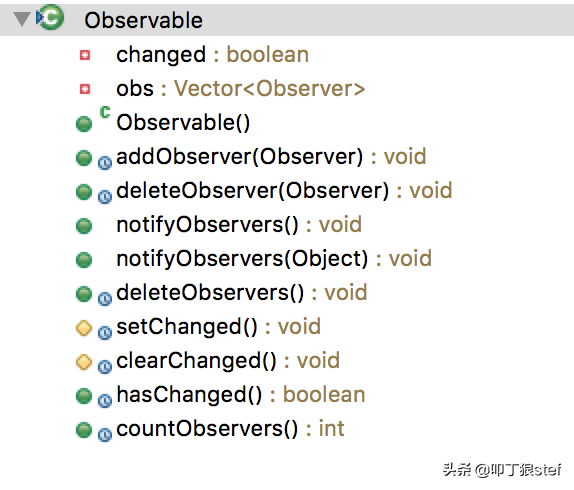Click the constructor C icon beside Observable()

105,112
